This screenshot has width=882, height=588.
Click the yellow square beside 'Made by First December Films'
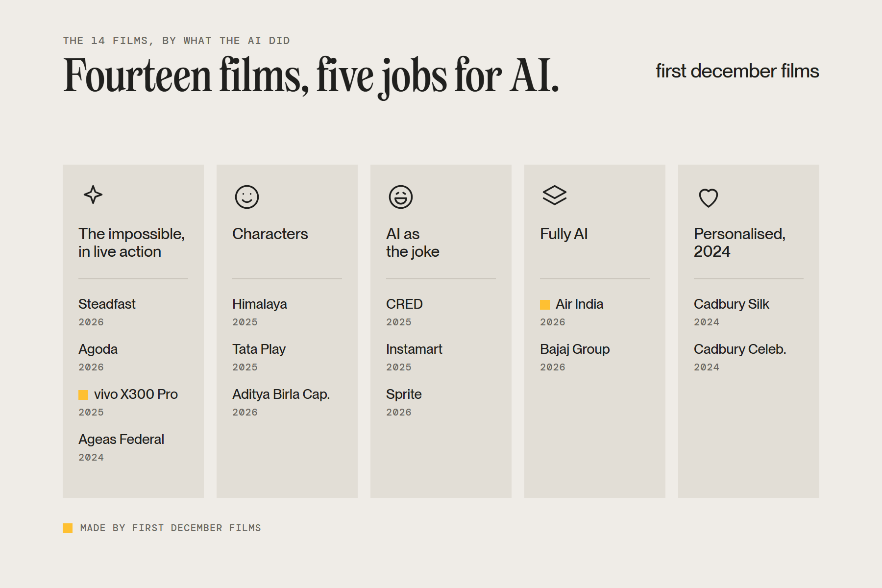[68, 528]
